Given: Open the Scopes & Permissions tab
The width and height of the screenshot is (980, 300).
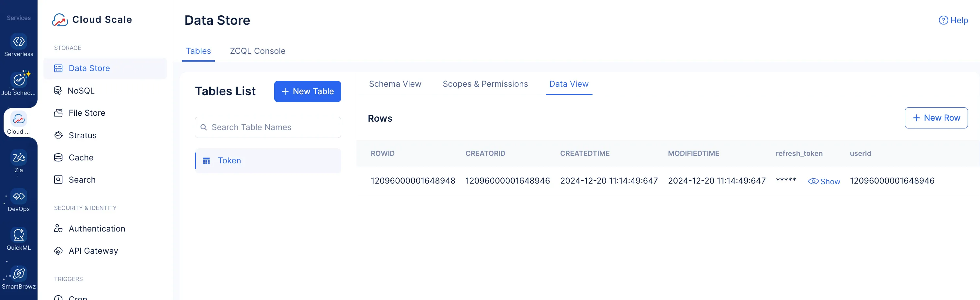Looking at the screenshot, I should tap(485, 84).
